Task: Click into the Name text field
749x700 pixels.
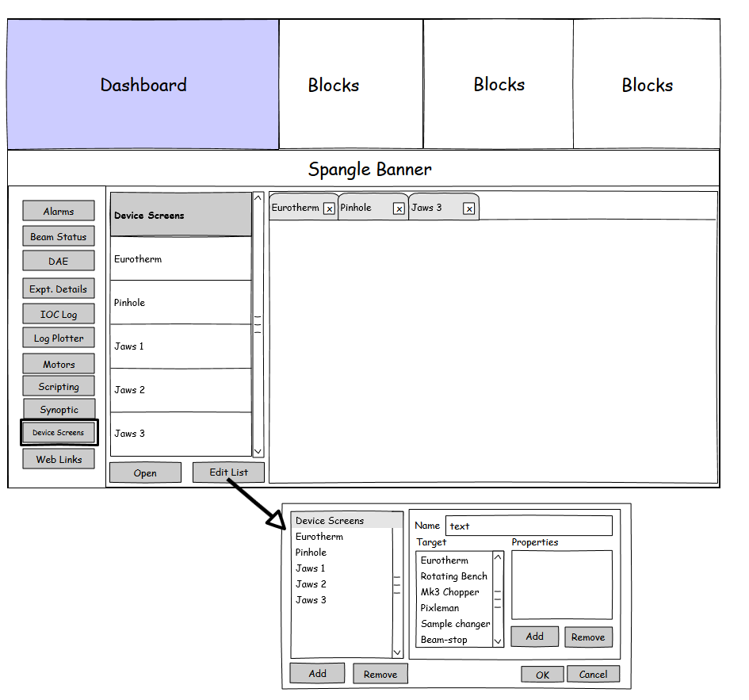Action: tap(529, 526)
